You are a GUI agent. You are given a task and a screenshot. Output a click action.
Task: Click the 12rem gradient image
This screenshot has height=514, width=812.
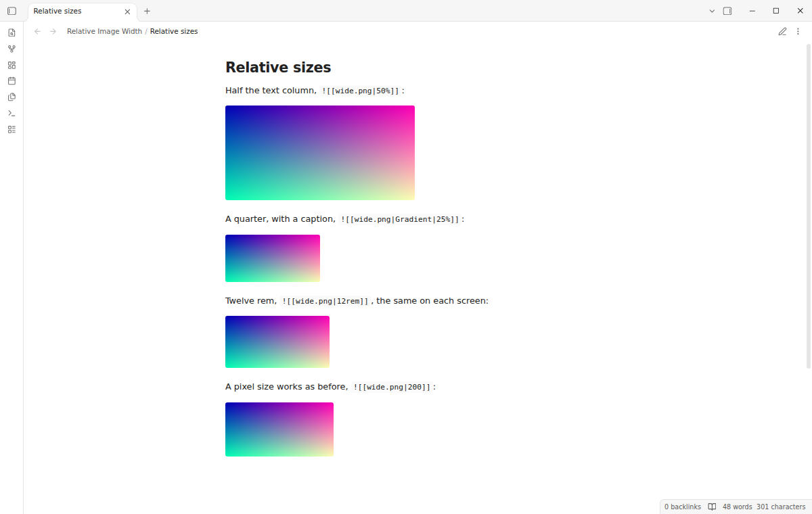pyautogui.click(x=277, y=342)
